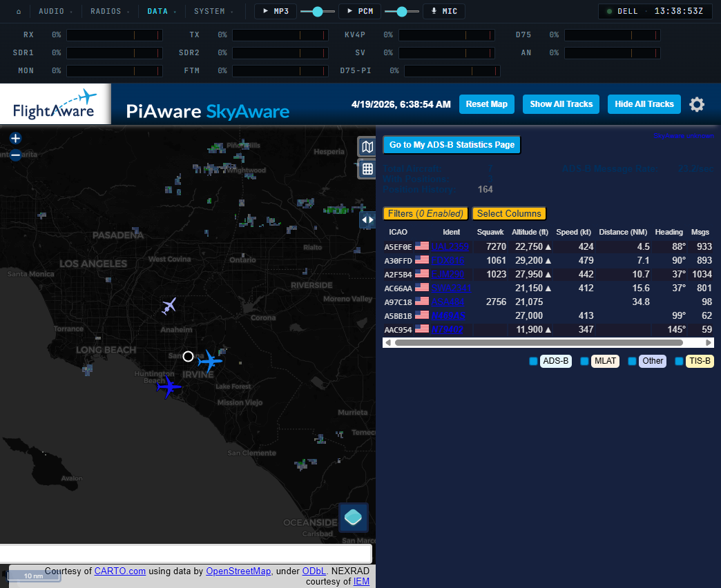The image size is (721, 588).
Task: Open flight EJM290 link
Action: (x=448, y=274)
